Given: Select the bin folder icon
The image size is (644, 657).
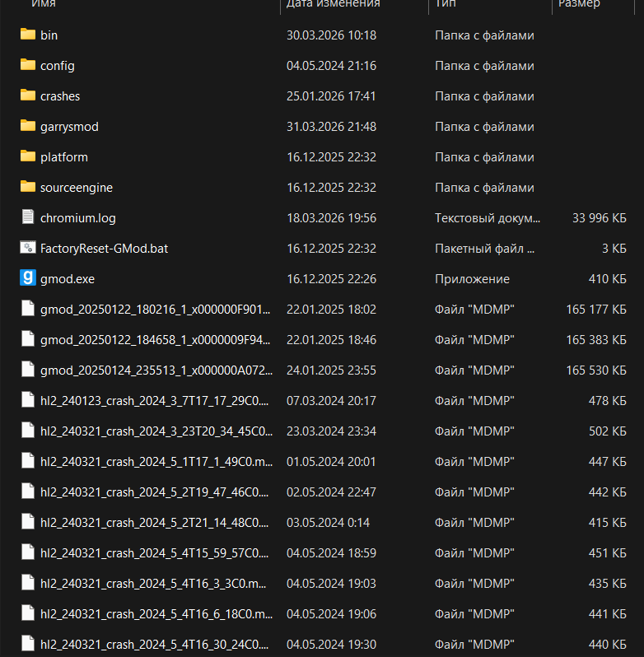Looking at the screenshot, I should (28, 35).
